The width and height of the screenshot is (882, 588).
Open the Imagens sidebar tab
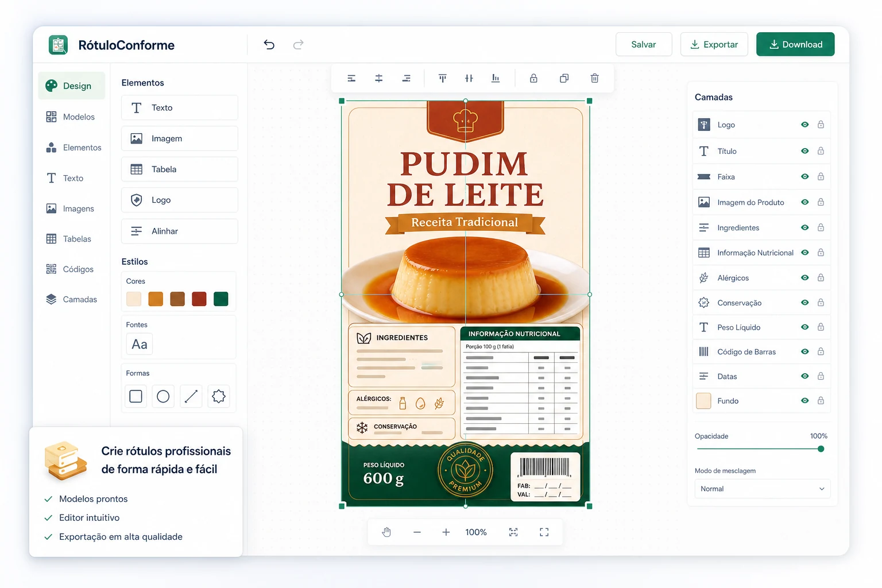[72, 208]
